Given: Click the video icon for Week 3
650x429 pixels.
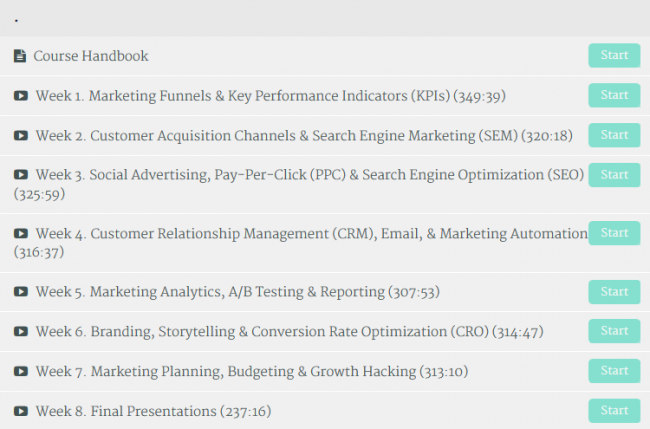Looking at the screenshot, I should [x=21, y=175].
